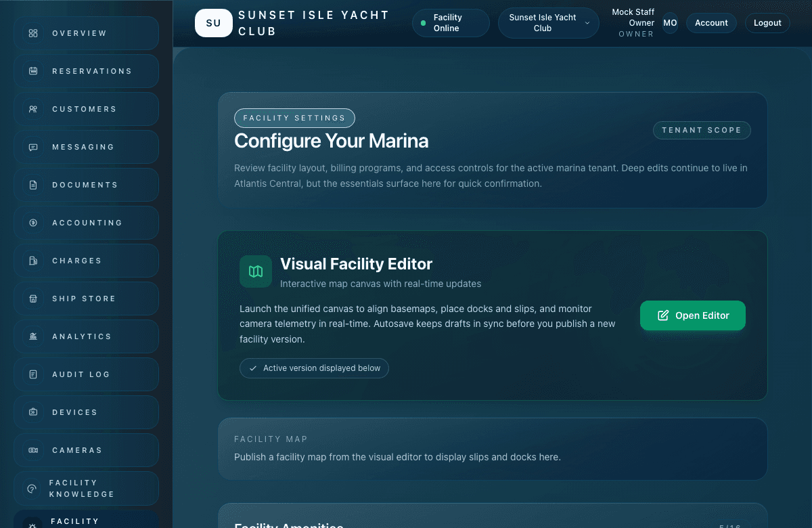The width and height of the screenshot is (812, 528).
Task: Click the Account button
Action: click(711, 23)
